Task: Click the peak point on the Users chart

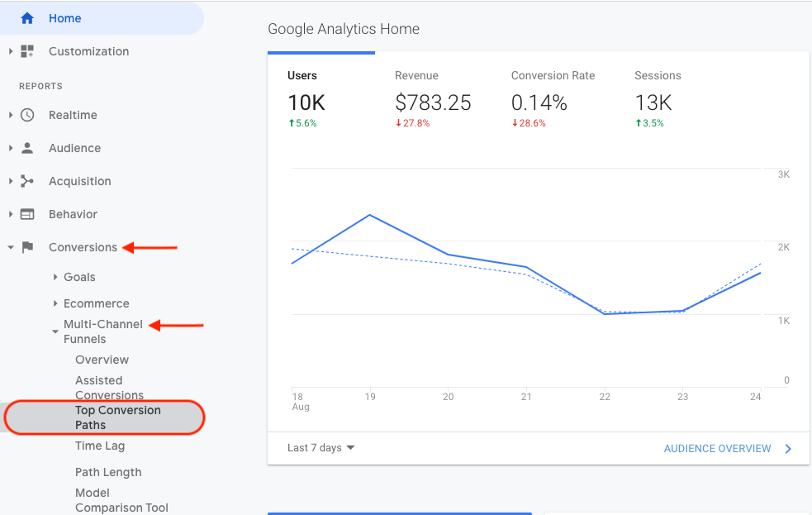Action: (370, 215)
